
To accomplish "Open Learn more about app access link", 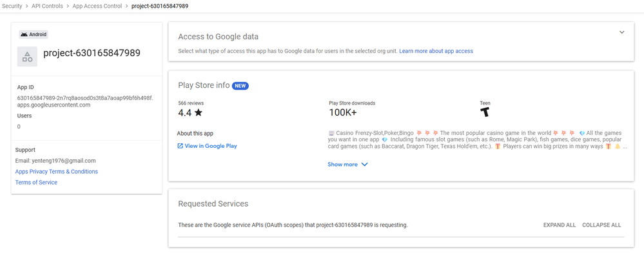I will tap(436, 51).
